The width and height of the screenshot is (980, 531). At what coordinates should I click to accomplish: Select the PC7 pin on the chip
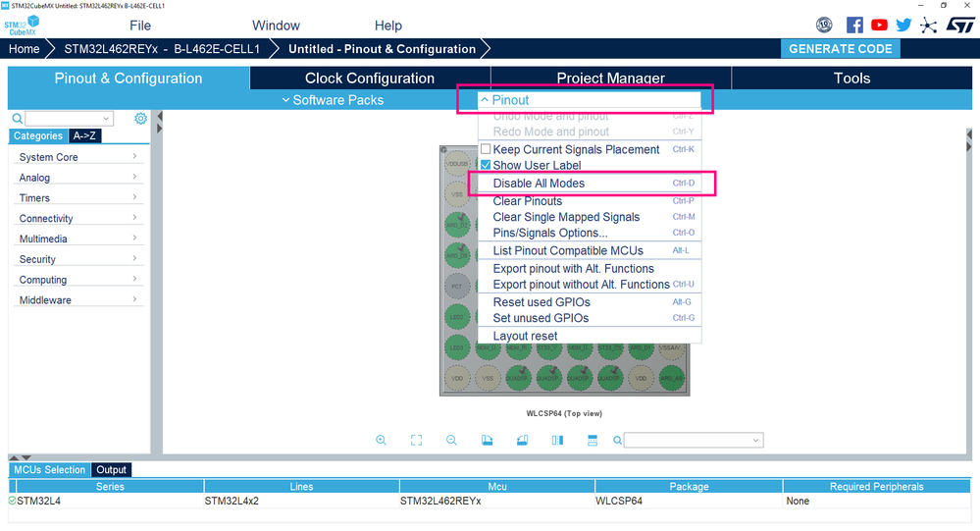[x=457, y=286]
